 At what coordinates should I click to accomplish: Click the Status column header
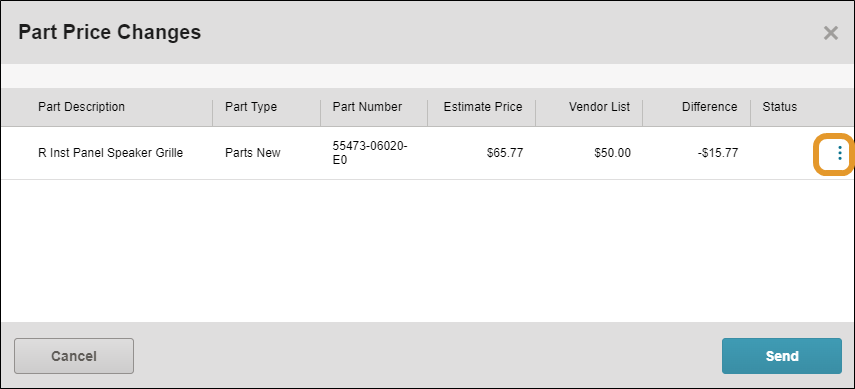point(780,107)
